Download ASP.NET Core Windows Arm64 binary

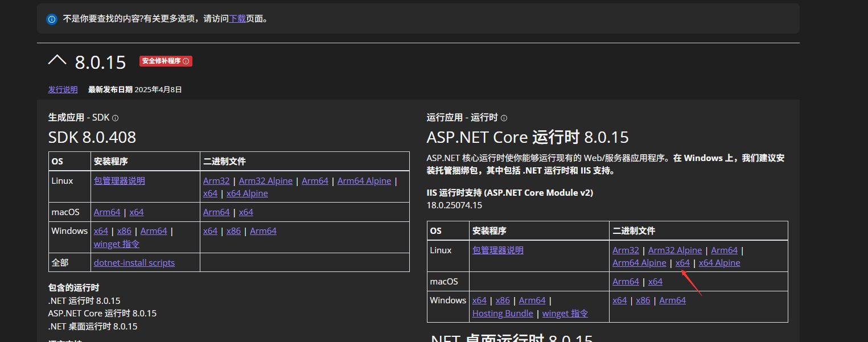point(672,300)
